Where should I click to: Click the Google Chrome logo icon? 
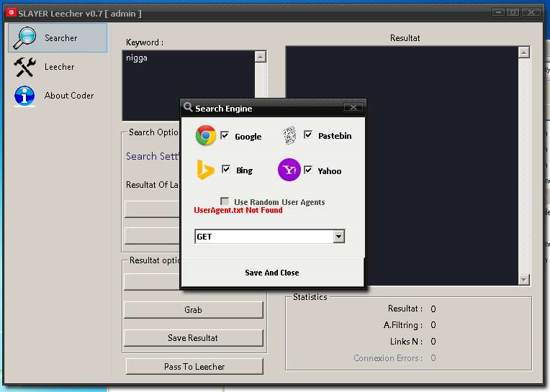[x=206, y=136]
